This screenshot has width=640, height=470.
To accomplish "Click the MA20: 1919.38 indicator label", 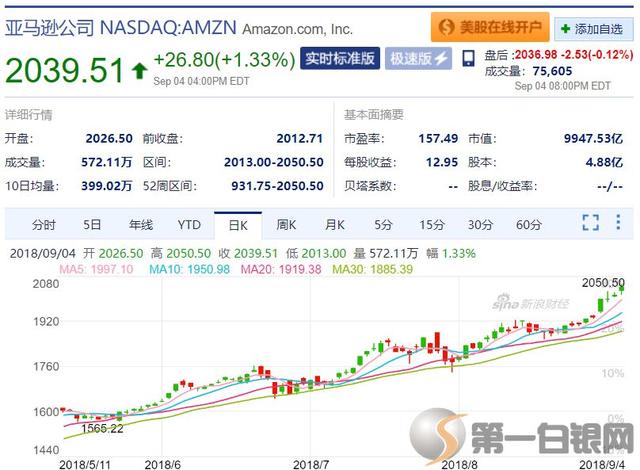I will tap(281, 269).
